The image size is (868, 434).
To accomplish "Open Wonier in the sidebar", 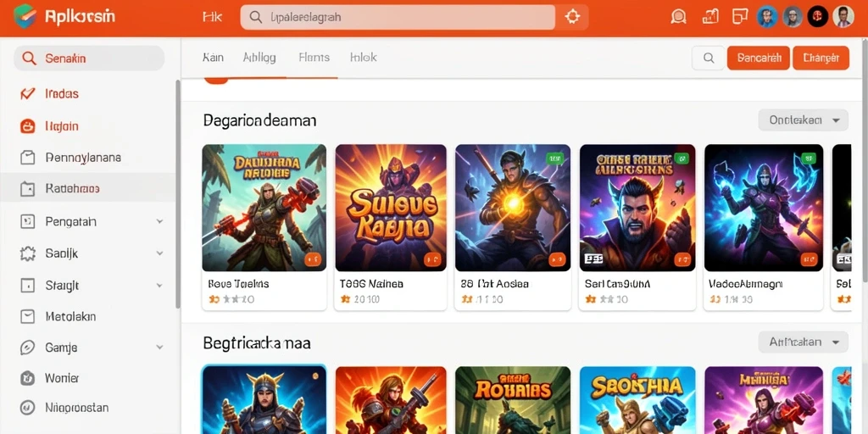I will (61, 378).
